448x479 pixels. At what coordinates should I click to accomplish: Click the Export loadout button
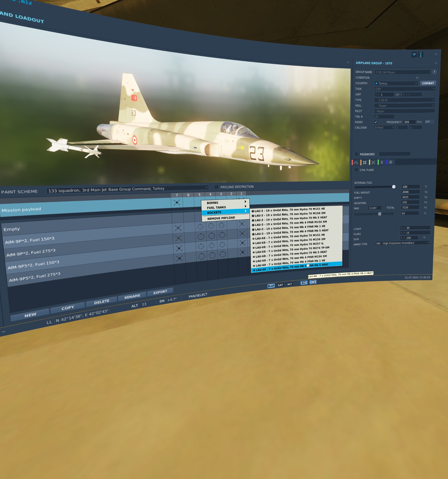pos(160,292)
